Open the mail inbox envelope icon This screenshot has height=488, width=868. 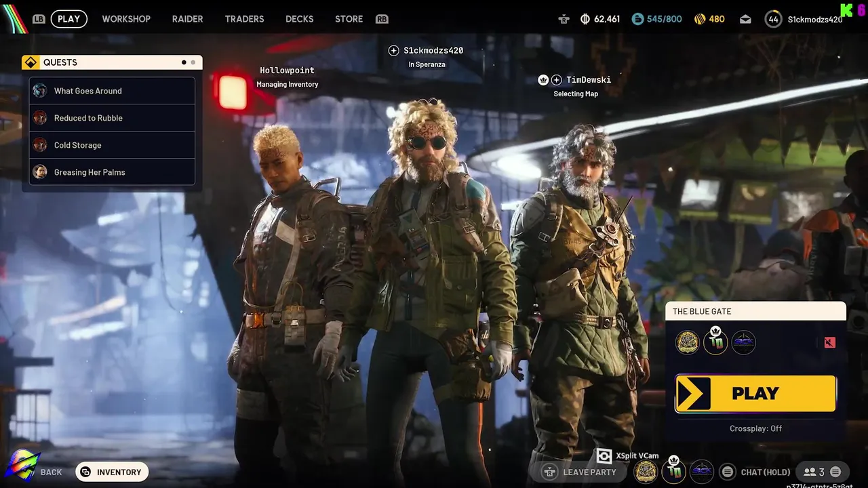tap(745, 19)
